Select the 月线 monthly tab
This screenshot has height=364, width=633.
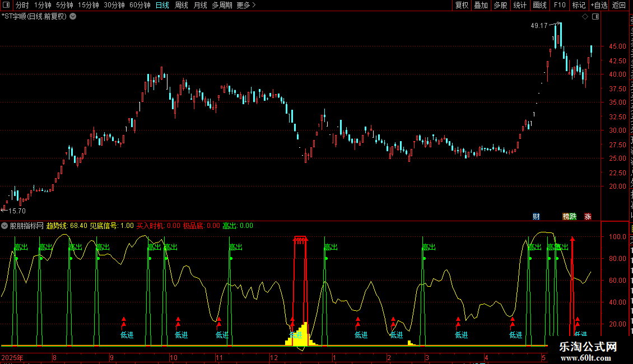[x=200, y=5]
